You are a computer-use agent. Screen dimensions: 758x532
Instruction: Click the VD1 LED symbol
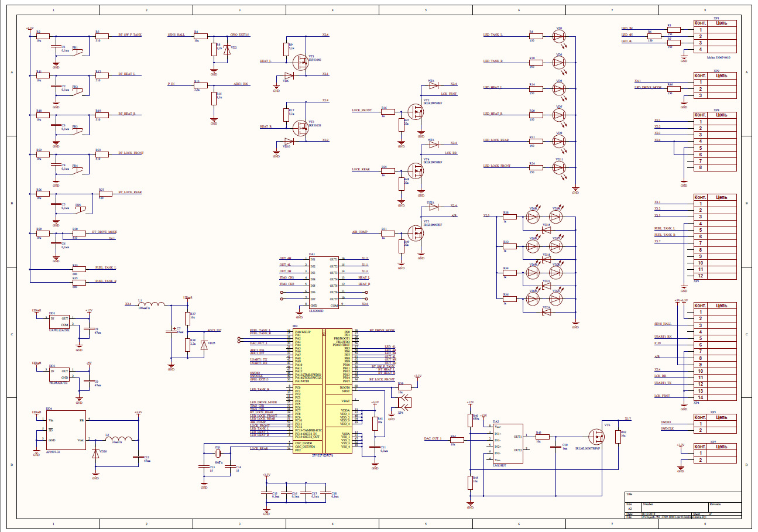pyautogui.click(x=559, y=36)
